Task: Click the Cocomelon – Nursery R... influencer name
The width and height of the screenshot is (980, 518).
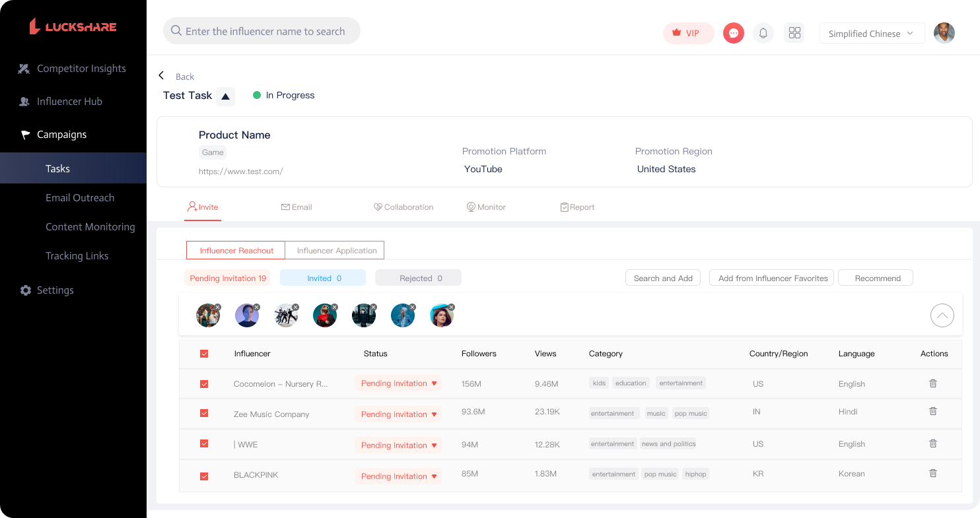Action: tap(281, 383)
